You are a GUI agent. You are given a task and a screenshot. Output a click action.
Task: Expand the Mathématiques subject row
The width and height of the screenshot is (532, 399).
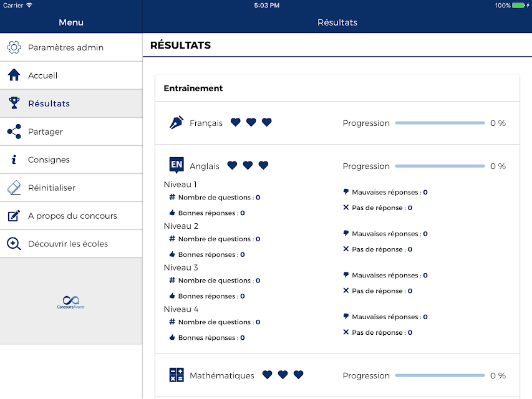(x=337, y=375)
